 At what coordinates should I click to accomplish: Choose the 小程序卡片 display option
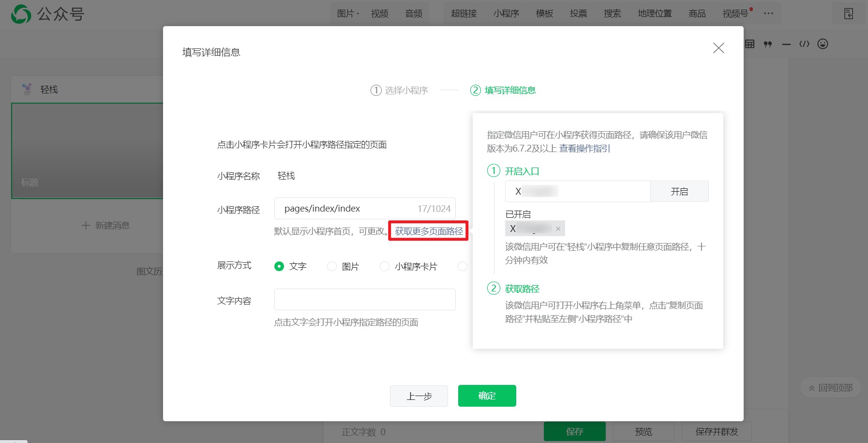(385, 266)
